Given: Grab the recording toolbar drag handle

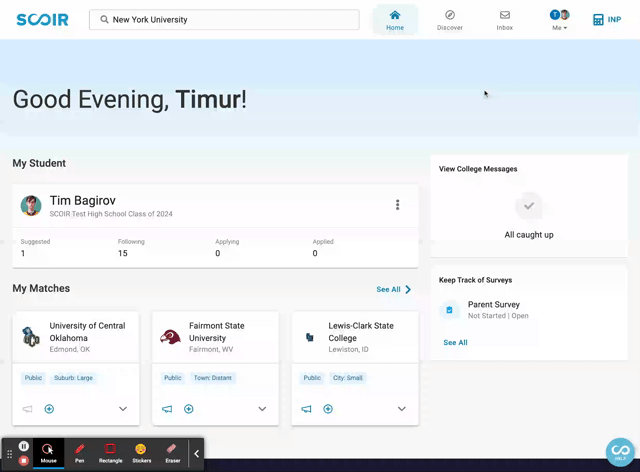Looking at the screenshot, I should (9, 454).
